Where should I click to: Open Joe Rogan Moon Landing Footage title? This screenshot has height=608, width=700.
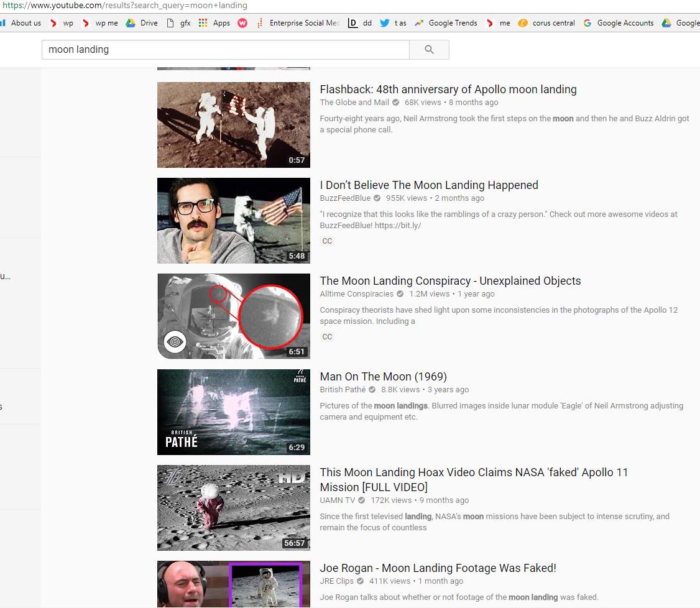click(438, 568)
